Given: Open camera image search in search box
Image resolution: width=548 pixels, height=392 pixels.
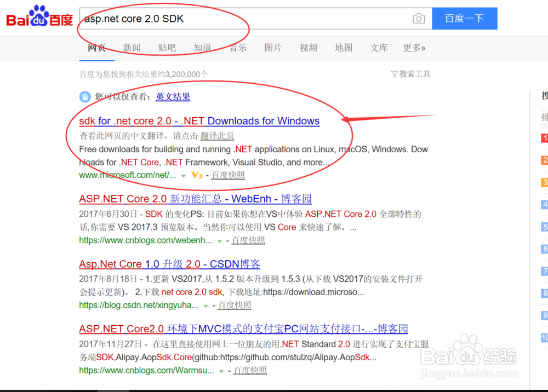Looking at the screenshot, I should pos(418,19).
